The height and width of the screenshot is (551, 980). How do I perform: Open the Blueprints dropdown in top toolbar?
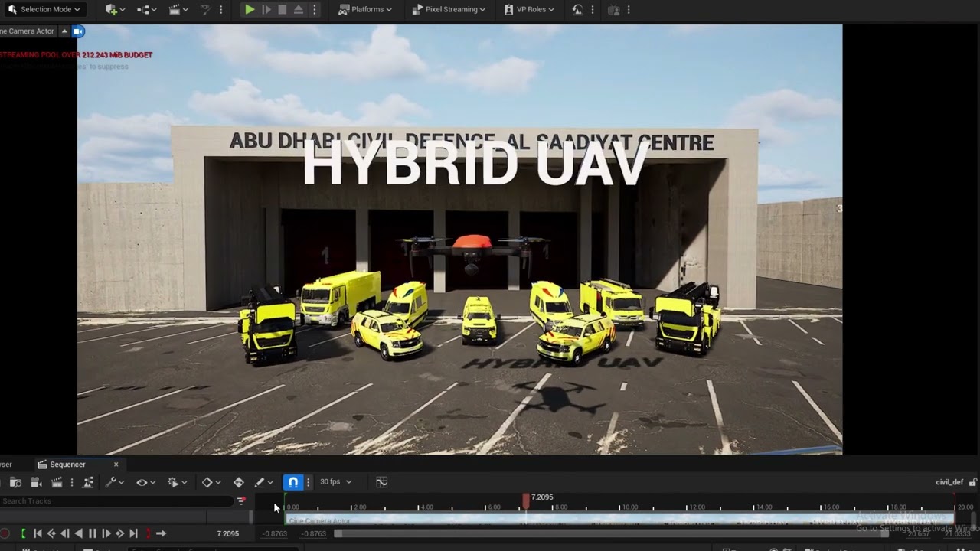click(146, 9)
